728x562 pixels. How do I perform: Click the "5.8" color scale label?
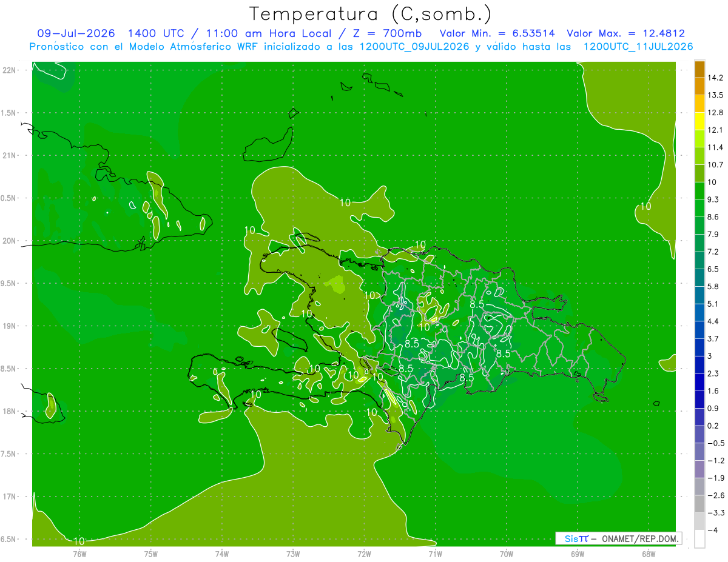pyautogui.click(x=713, y=287)
